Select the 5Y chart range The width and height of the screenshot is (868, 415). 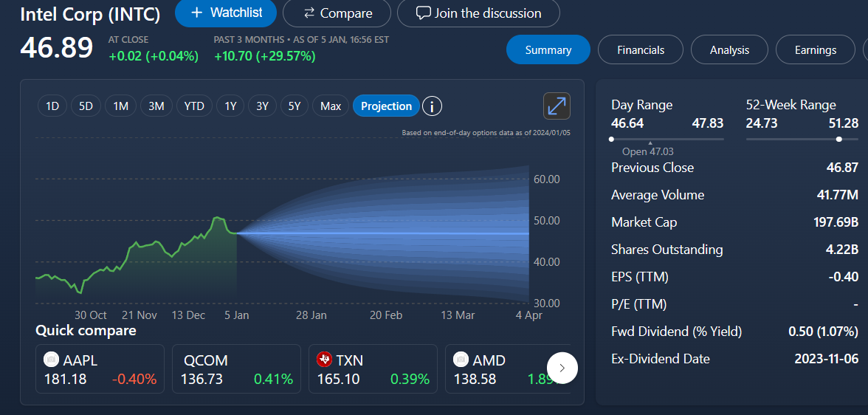tap(294, 106)
